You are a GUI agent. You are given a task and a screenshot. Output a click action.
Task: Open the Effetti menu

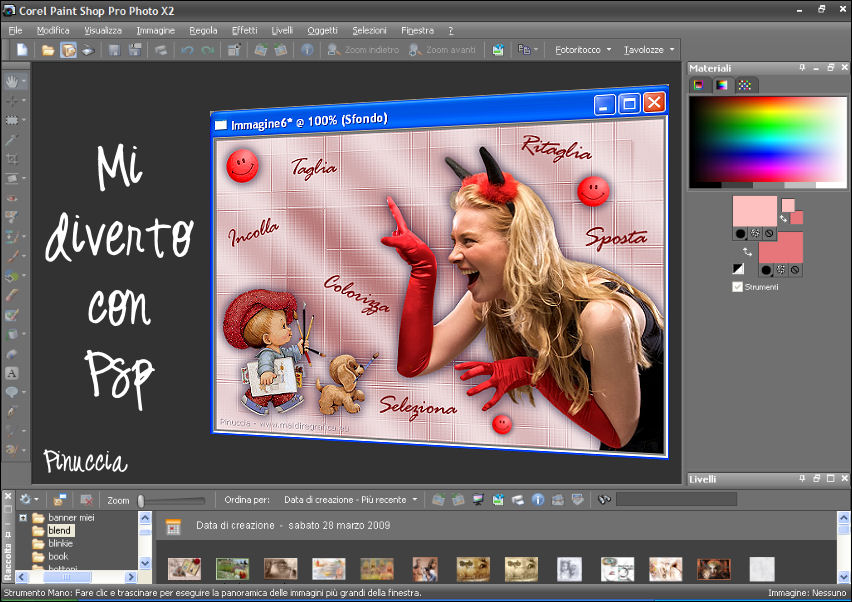(x=244, y=30)
